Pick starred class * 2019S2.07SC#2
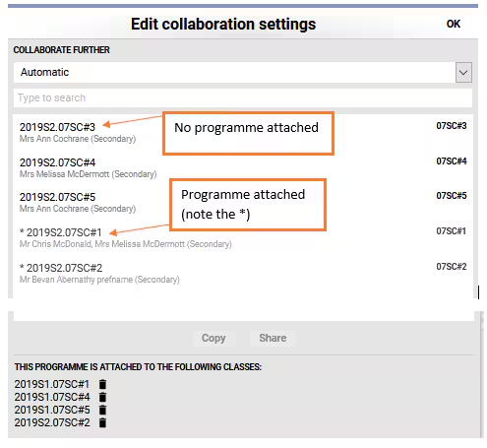The width and height of the screenshot is (487, 448). [x=243, y=273]
